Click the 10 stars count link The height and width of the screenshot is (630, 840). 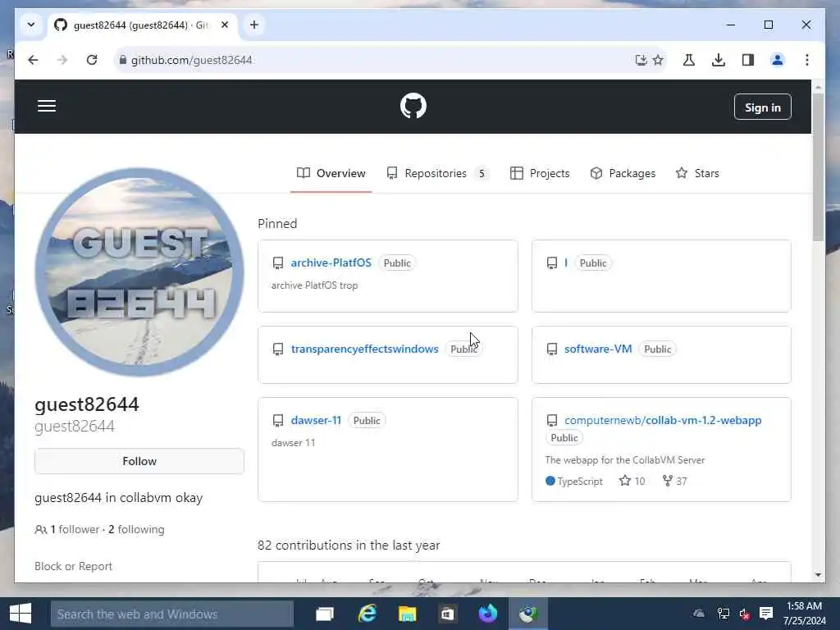pos(632,481)
